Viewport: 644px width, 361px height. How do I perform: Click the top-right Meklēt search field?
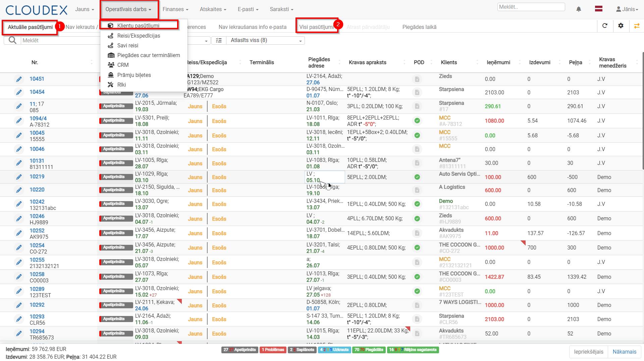click(531, 7)
